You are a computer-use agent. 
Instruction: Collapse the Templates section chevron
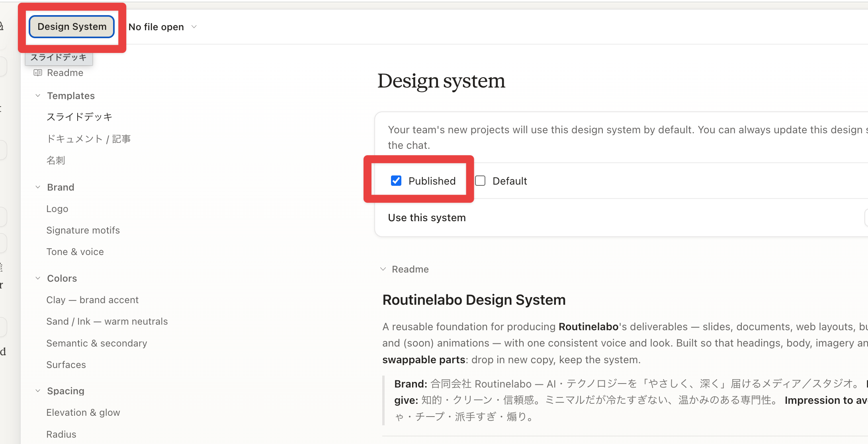[x=38, y=95]
